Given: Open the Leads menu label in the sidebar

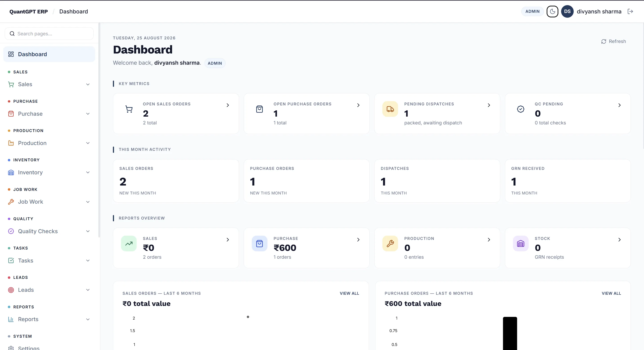Looking at the screenshot, I should pyautogui.click(x=26, y=290).
